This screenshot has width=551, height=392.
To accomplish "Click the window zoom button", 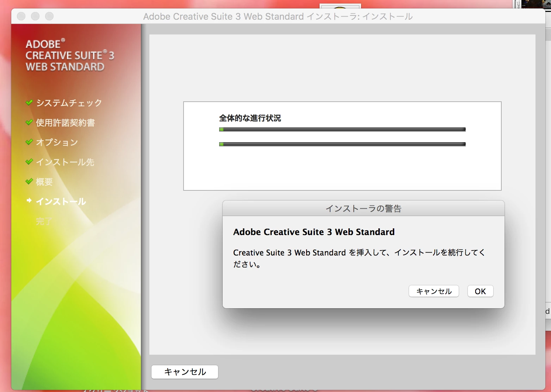I will click(49, 16).
